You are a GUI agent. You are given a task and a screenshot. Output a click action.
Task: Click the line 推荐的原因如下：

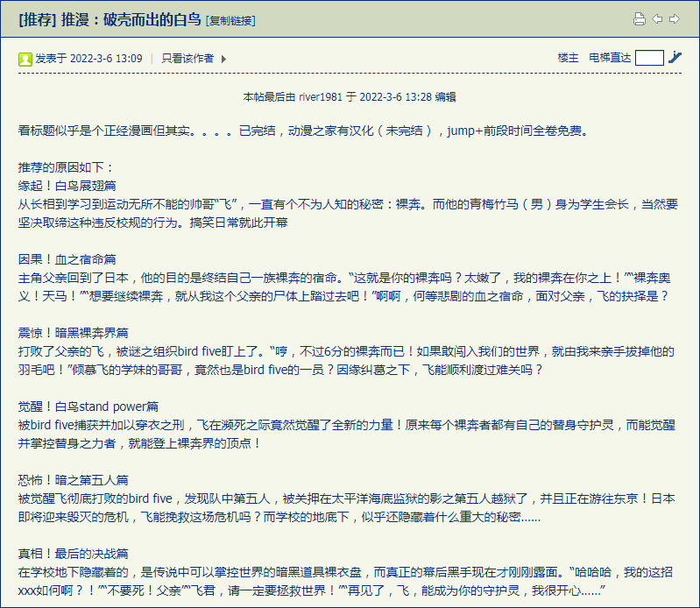point(67,167)
